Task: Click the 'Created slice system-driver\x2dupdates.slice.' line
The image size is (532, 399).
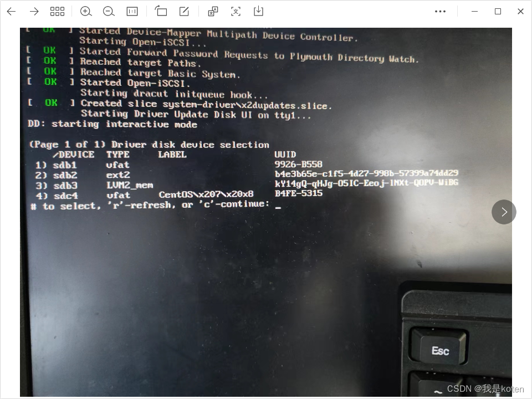Action: pyautogui.click(x=206, y=105)
